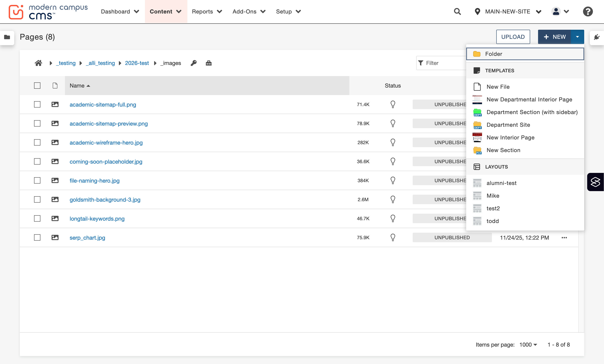Expand the Reports menu

[207, 11]
